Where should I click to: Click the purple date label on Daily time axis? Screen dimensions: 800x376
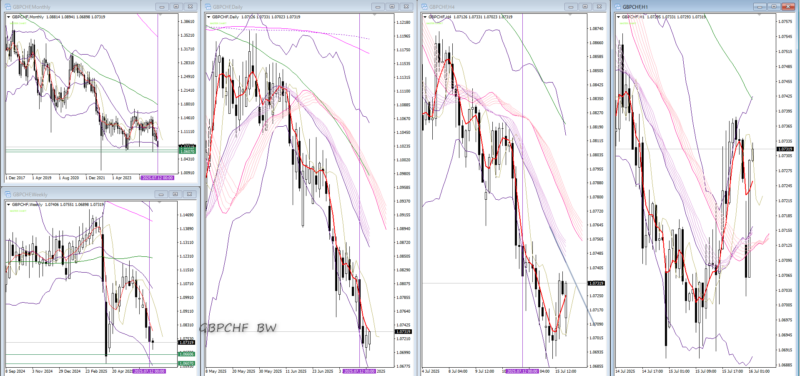359,371
